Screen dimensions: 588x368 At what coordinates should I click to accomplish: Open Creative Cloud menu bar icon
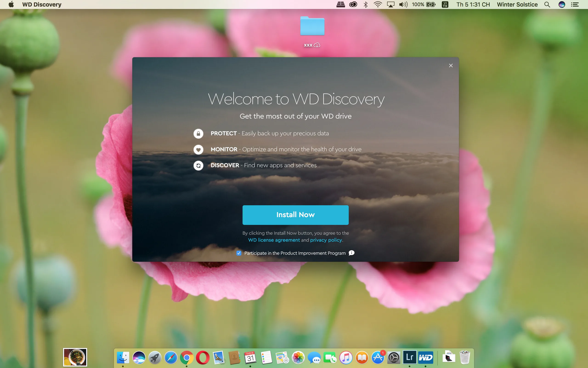[x=353, y=4]
